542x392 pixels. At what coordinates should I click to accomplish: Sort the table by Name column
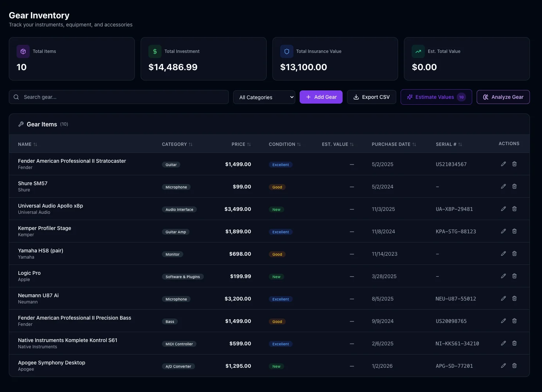pos(28,144)
